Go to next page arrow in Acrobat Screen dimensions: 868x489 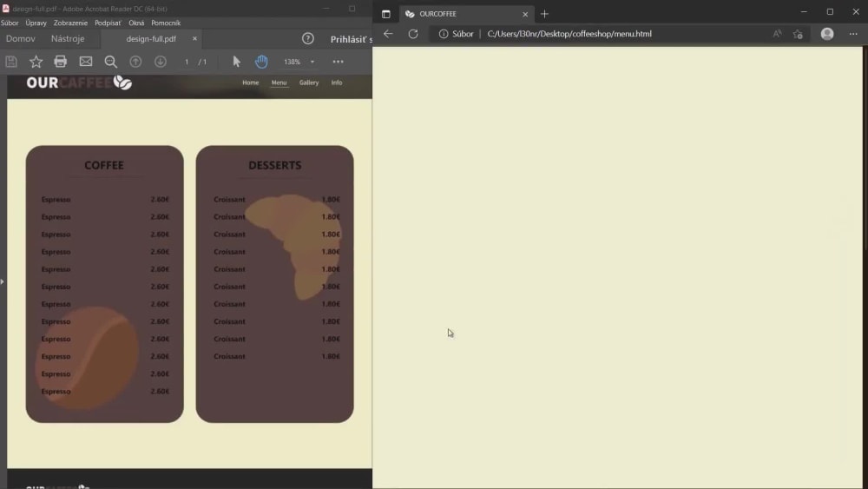coord(161,62)
